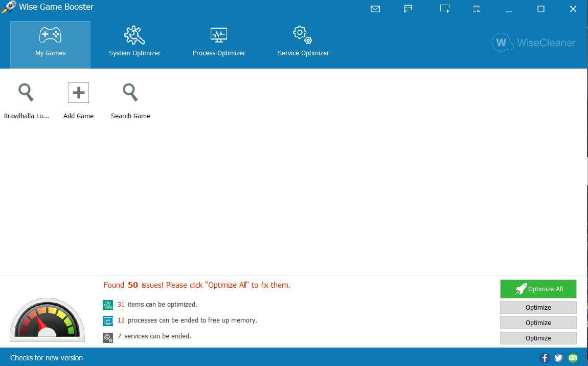Click the Facebook icon in status bar
The image size is (588, 366).
coord(545,358)
